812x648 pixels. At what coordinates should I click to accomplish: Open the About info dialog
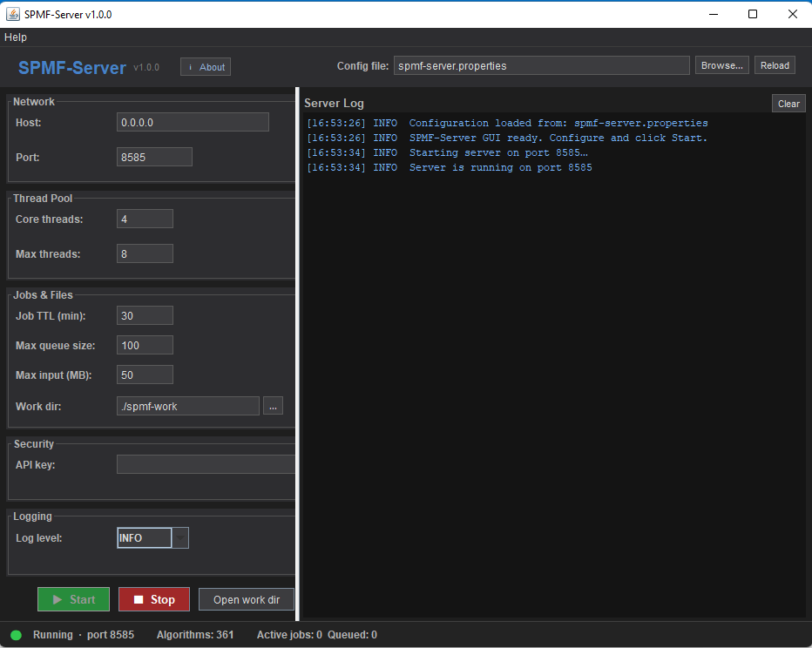coord(206,67)
